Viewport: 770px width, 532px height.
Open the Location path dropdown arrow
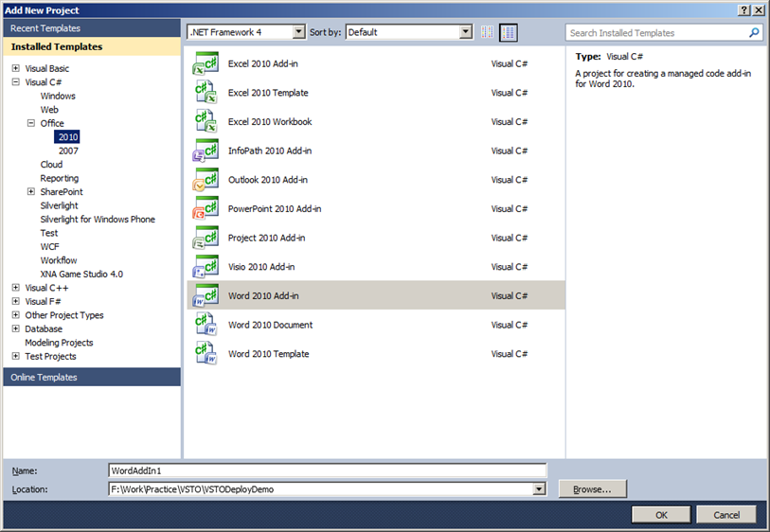pos(539,488)
